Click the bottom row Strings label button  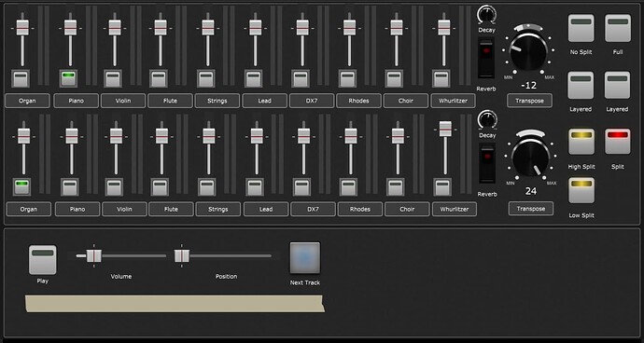pos(218,209)
